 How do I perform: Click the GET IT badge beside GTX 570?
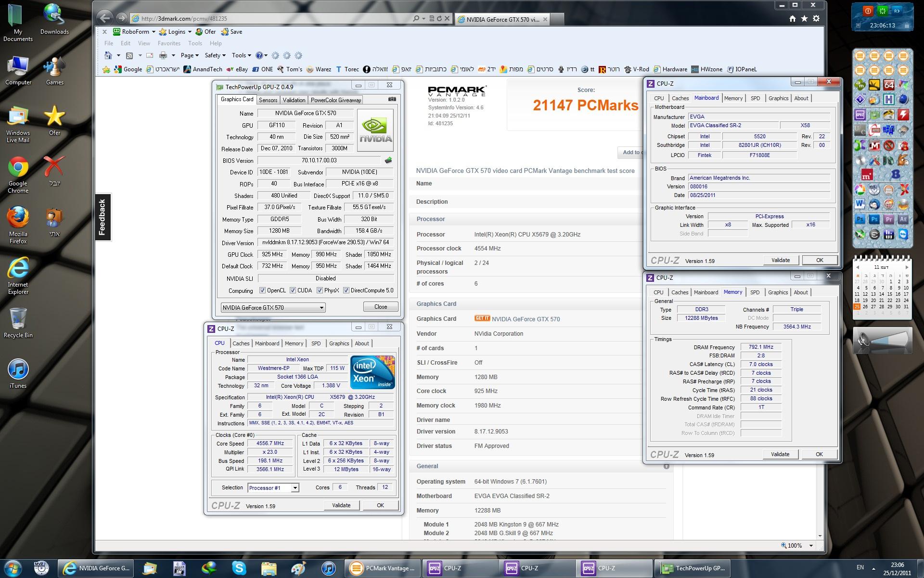pyautogui.click(x=482, y=318)
